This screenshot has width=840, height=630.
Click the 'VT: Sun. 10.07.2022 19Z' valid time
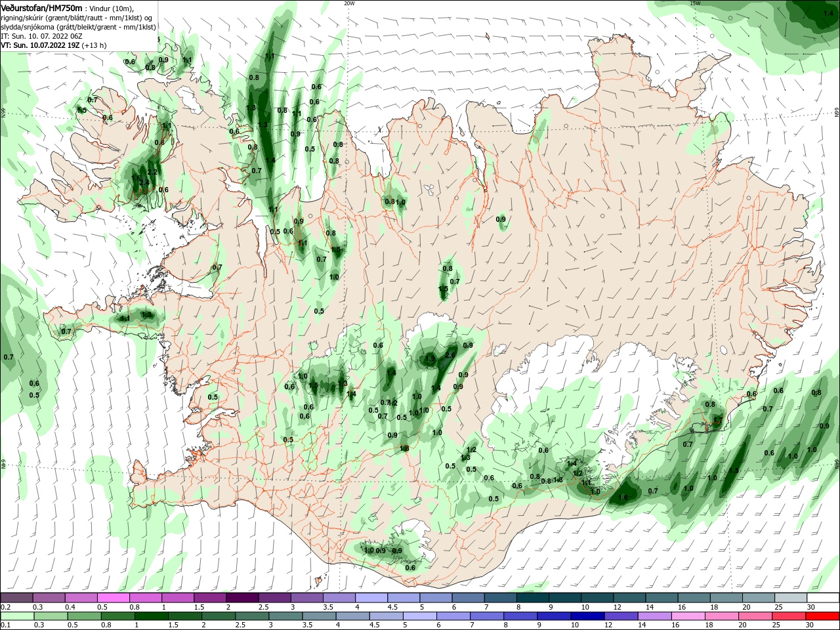40,45
